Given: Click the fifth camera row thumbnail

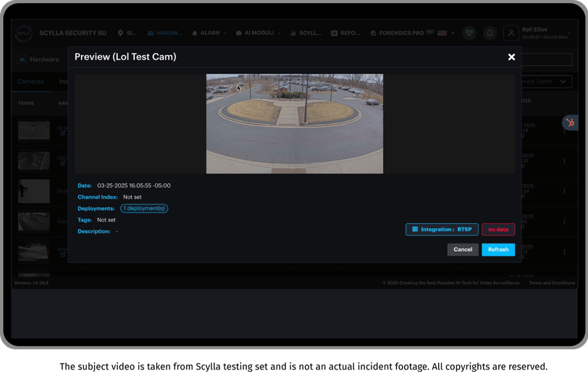Looking at the screenshot, I should tap(34, 252).
